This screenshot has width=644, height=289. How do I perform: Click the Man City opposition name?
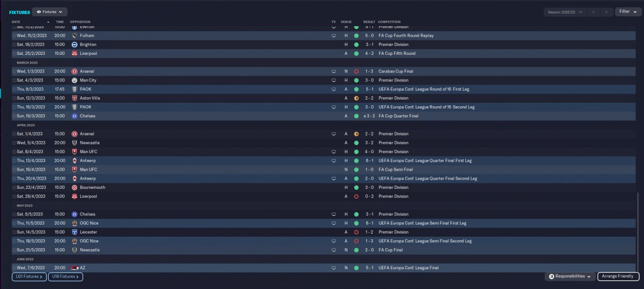point(88,81)
